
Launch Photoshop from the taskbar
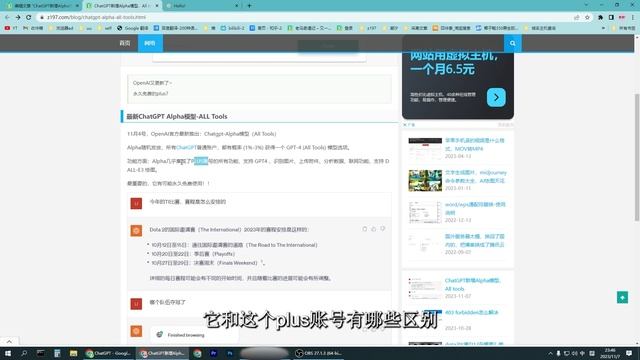pos(230,353)
